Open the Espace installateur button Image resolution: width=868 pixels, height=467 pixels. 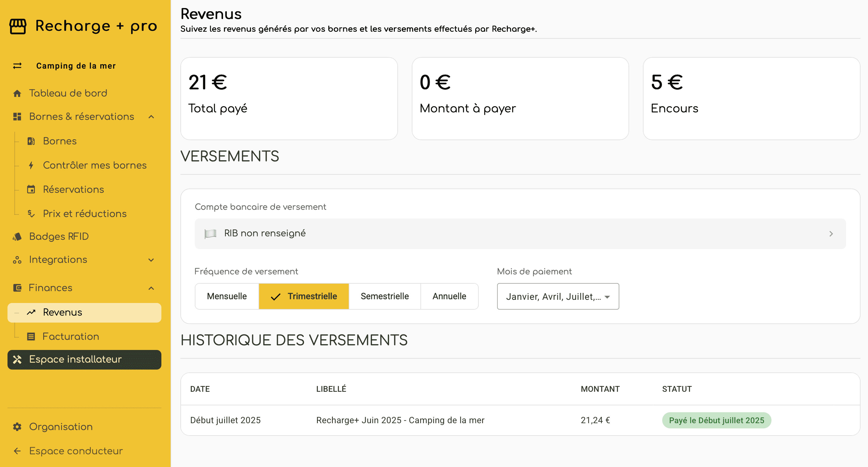tap(84, 360)
